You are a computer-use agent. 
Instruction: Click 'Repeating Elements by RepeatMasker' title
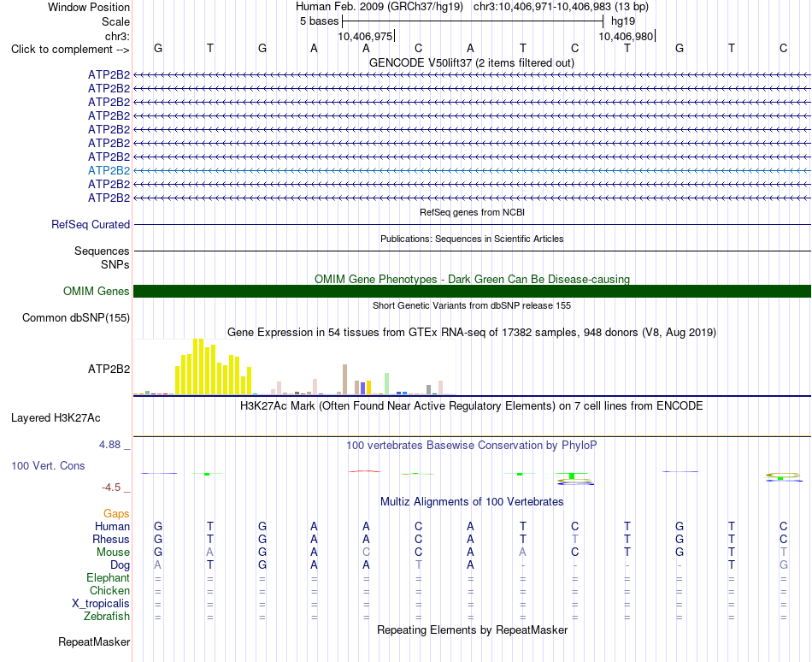point(473,629)
